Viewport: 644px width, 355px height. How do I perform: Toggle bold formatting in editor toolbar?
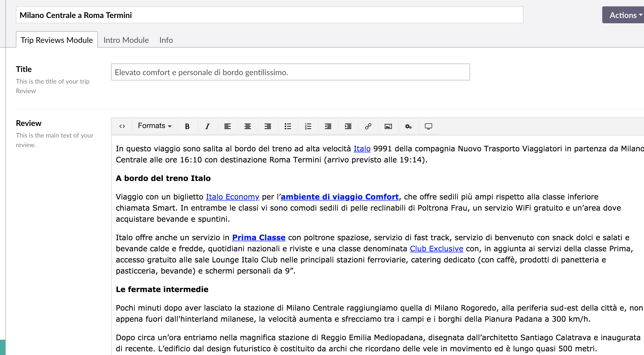(187, 126)
